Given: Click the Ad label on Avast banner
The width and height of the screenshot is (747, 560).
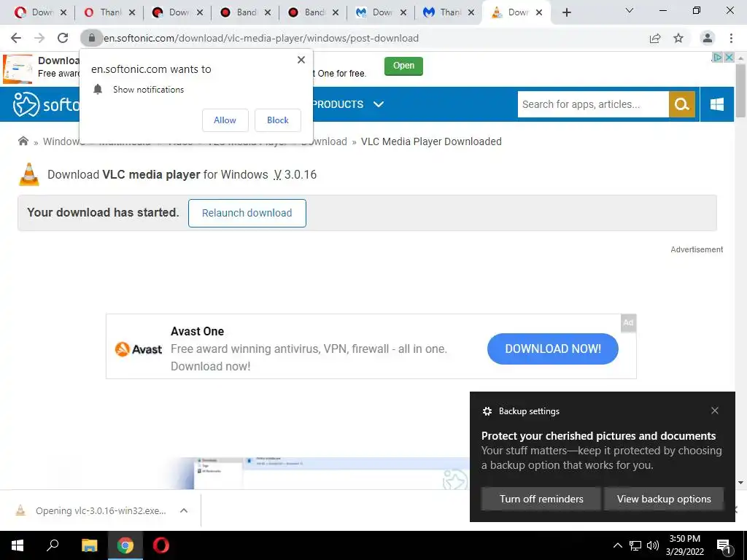Looking at the screenshot, I should pyautogui.click(x=628, y=323).
